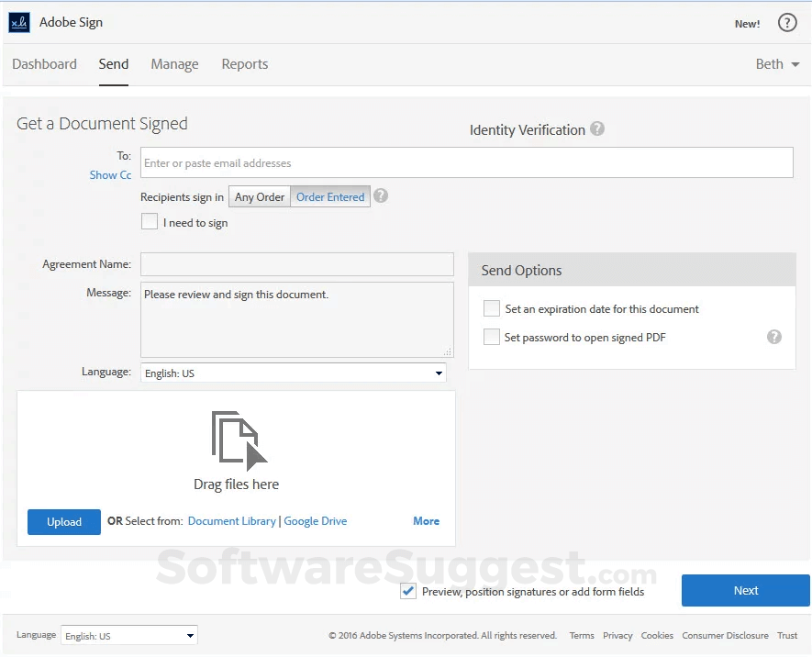Select the 'Any Order' signing option
812x657 pixels.
tap(259, 195)
